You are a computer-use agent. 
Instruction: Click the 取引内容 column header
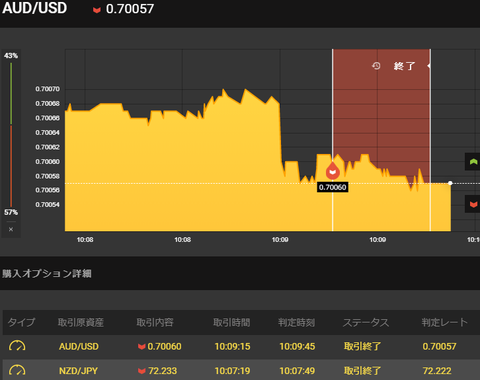(x=155, y=322)
